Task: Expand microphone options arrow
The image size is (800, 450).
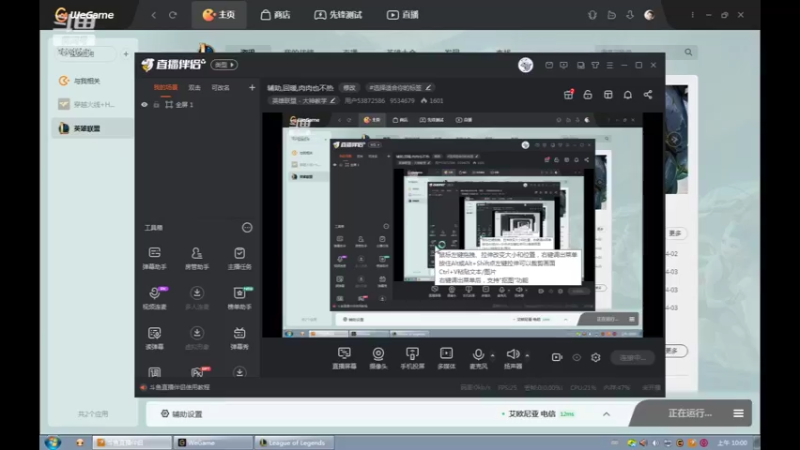Action: point(492,355)
